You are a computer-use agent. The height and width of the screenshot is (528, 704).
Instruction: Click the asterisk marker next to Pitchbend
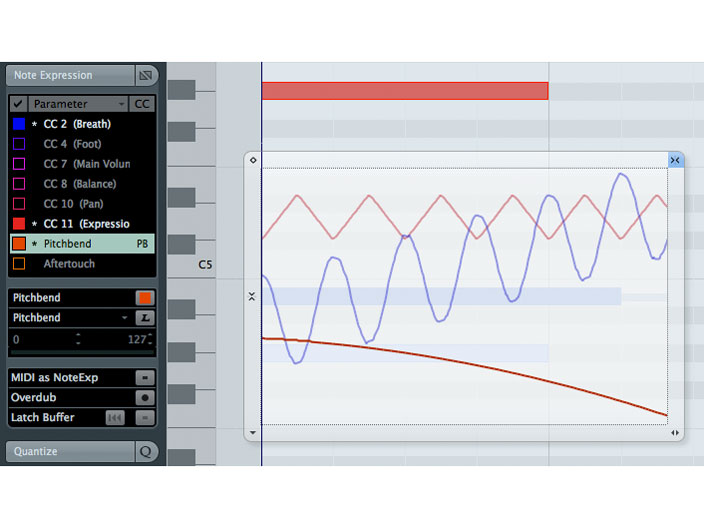[x=35, y=244]
